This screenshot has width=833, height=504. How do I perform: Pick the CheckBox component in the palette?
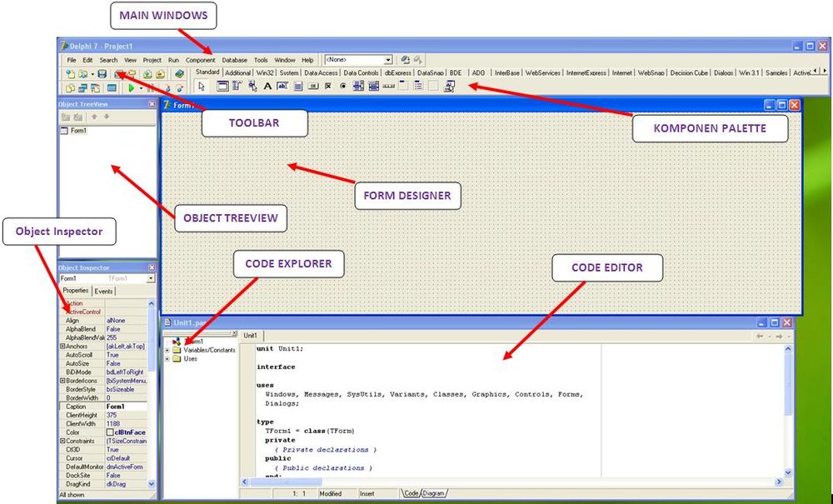point(327,86)
